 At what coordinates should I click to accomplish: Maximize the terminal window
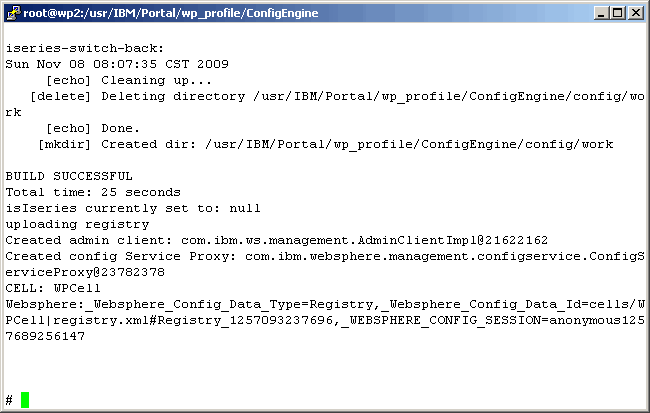(616, 12)
